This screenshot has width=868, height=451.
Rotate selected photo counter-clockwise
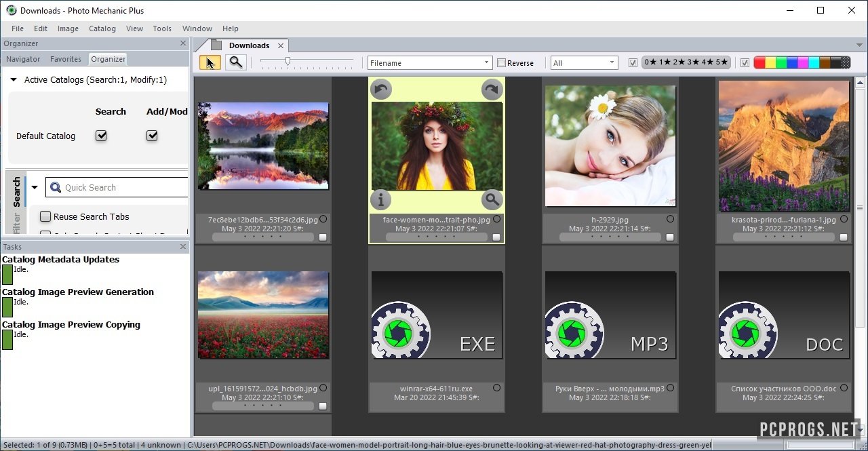381,90
